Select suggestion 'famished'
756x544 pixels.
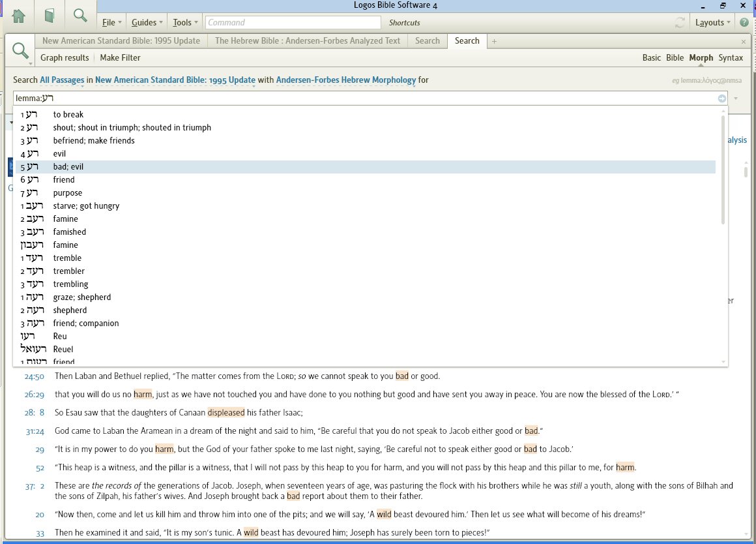[366, 232]
